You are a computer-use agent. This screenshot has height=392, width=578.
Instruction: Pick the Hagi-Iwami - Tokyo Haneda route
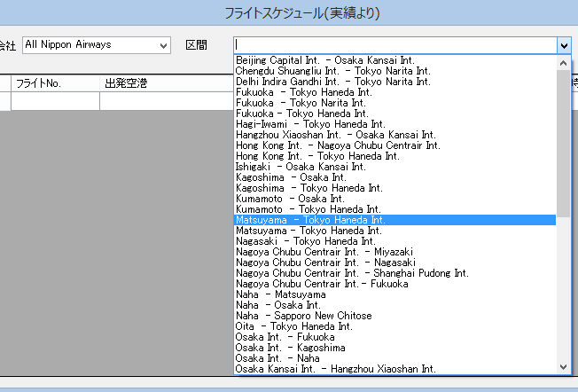point(309,124)
